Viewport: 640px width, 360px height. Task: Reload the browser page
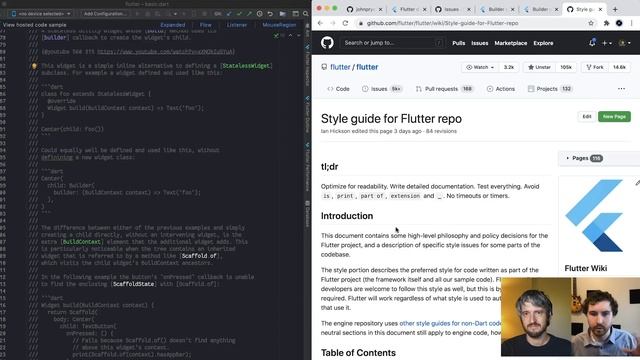point(345,23)
